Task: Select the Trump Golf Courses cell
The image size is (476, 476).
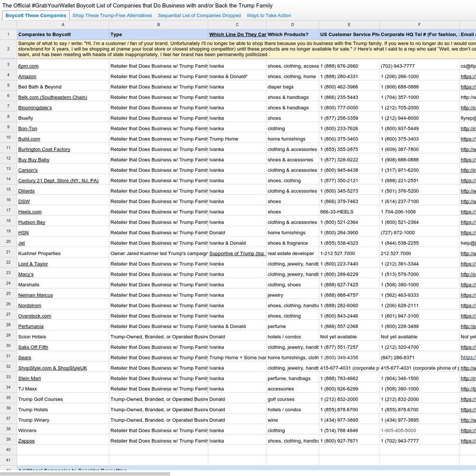Action: (63, 399)
